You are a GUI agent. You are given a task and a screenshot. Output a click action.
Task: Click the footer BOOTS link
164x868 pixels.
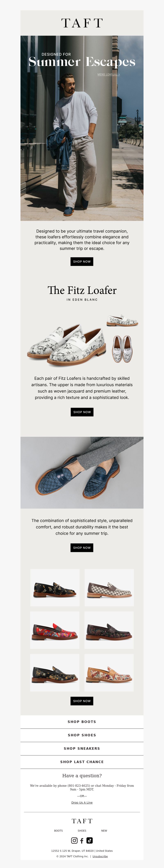click(x=58, y=831)
